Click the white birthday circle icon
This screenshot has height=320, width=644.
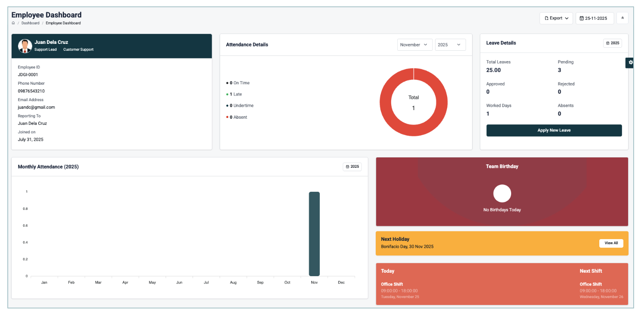click(x=502, y=194)
